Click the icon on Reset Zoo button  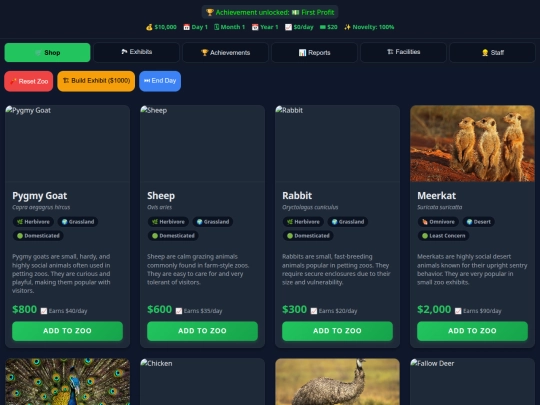[x=13, y=81]
